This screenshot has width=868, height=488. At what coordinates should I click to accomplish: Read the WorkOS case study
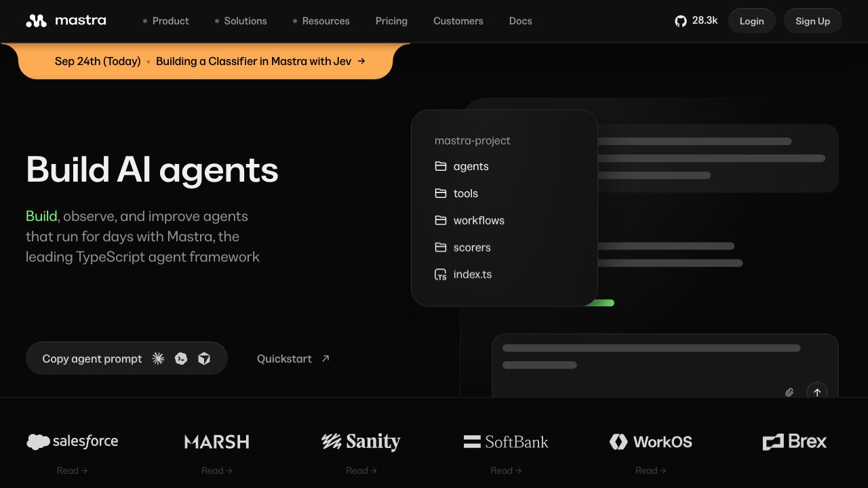[x=650, y=470]
